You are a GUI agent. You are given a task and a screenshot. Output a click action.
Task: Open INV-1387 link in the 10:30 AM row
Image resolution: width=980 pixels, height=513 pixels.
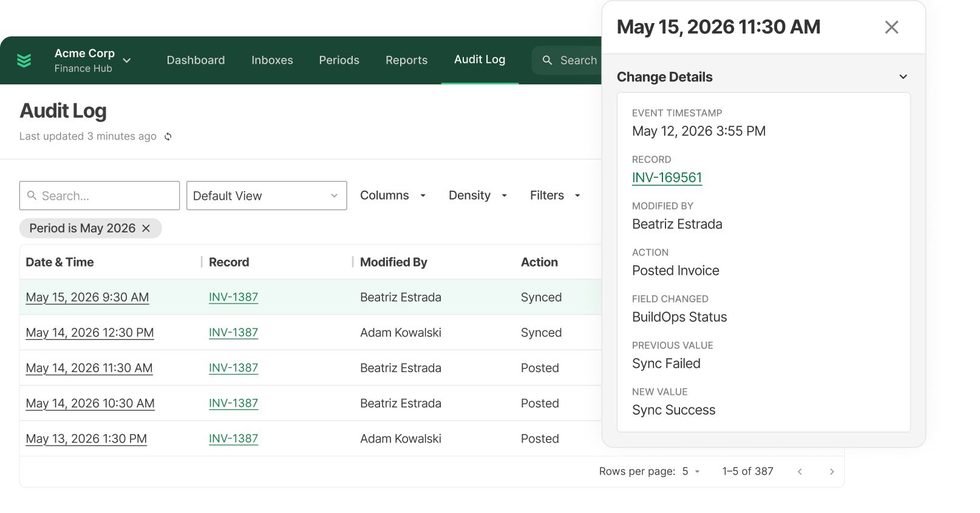tap(233, 403)
